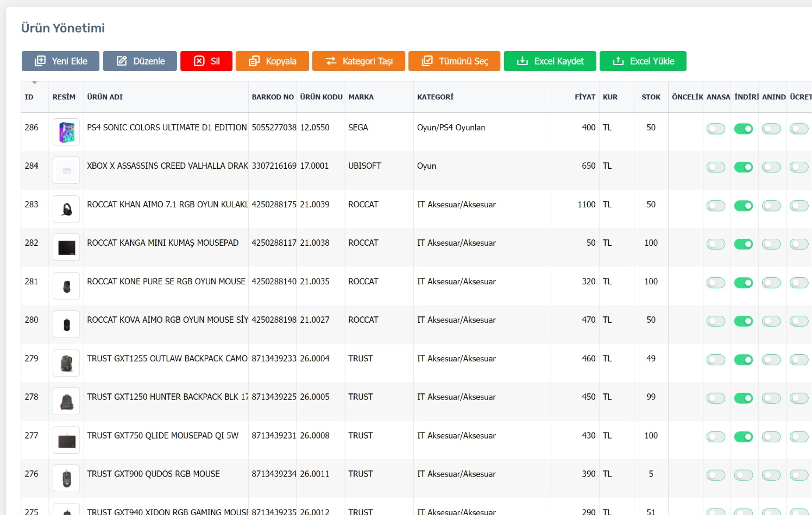Viewport: 812px width, 515px height.
Task: Enable the Anasayfa toggle for product 283
Action: click(715, 206)
